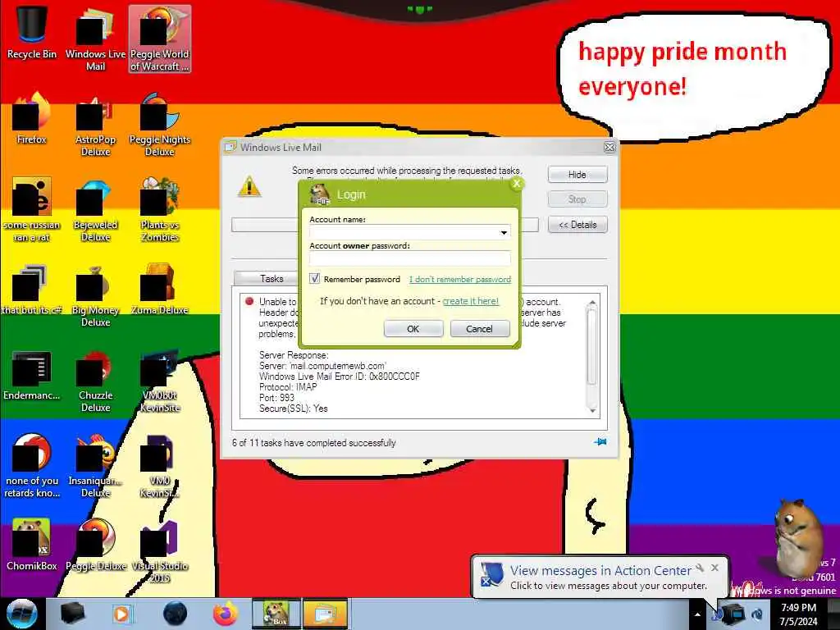The width and height of the screenshot is (840, 630).
Task: Select the ChomikBox desktop icon
Action: coord(32,545)
